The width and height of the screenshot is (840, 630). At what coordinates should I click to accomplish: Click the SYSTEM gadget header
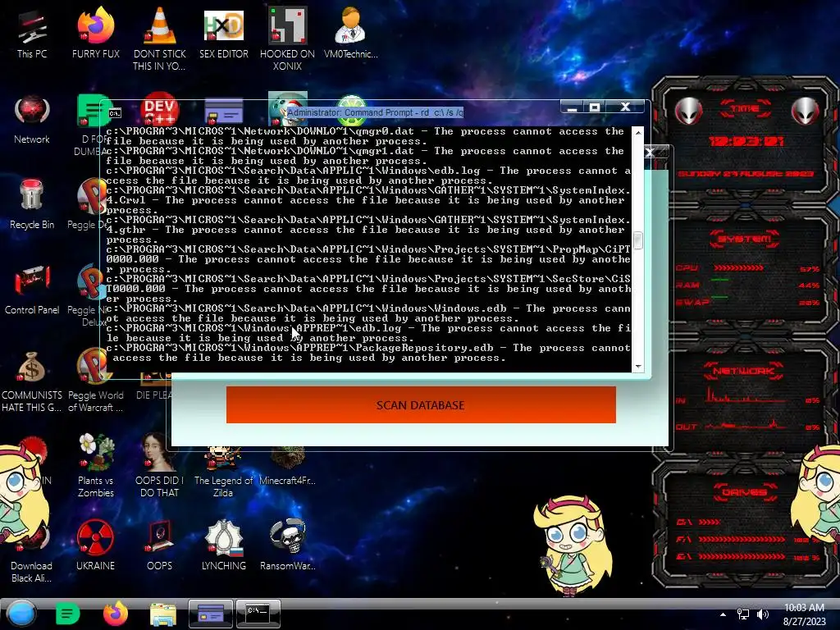[745, 239]
